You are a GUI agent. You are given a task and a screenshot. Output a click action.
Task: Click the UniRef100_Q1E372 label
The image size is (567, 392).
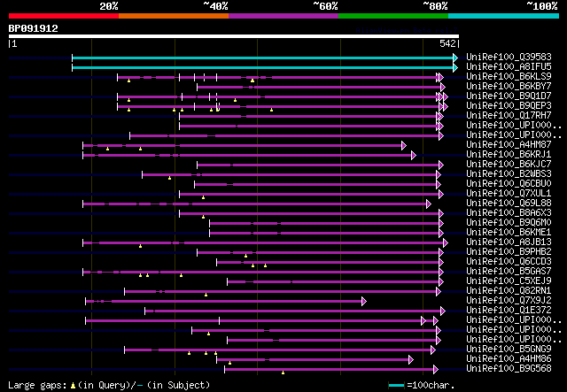tap(509, 311)
